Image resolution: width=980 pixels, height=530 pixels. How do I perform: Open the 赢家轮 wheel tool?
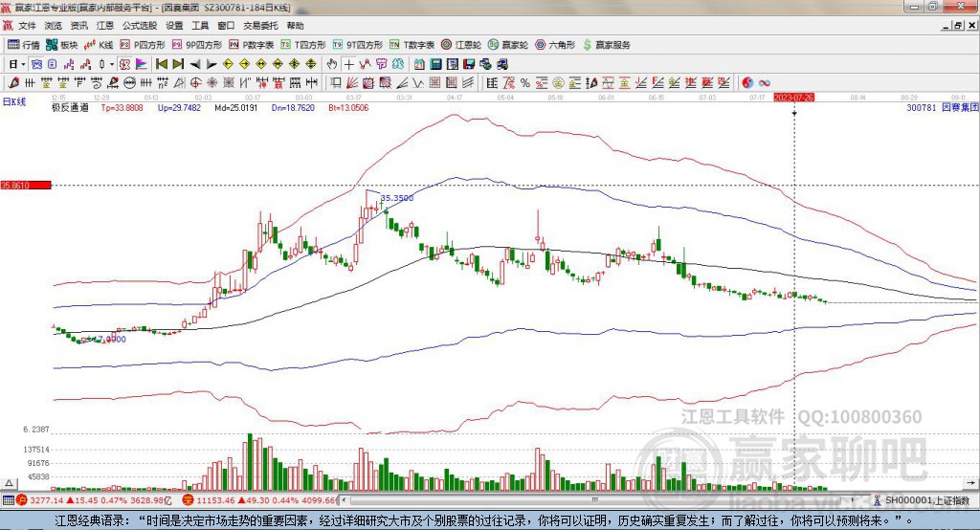pyautogui.click(x=508, y=45)
